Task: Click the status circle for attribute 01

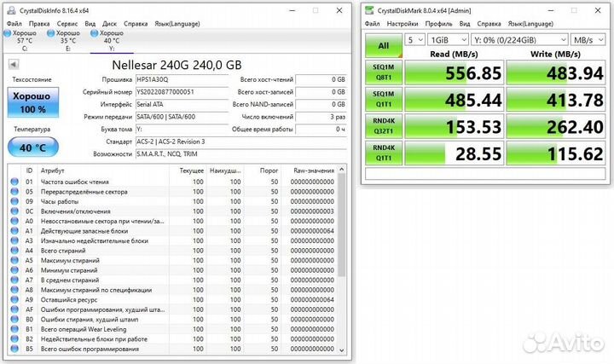Action: 14,182
